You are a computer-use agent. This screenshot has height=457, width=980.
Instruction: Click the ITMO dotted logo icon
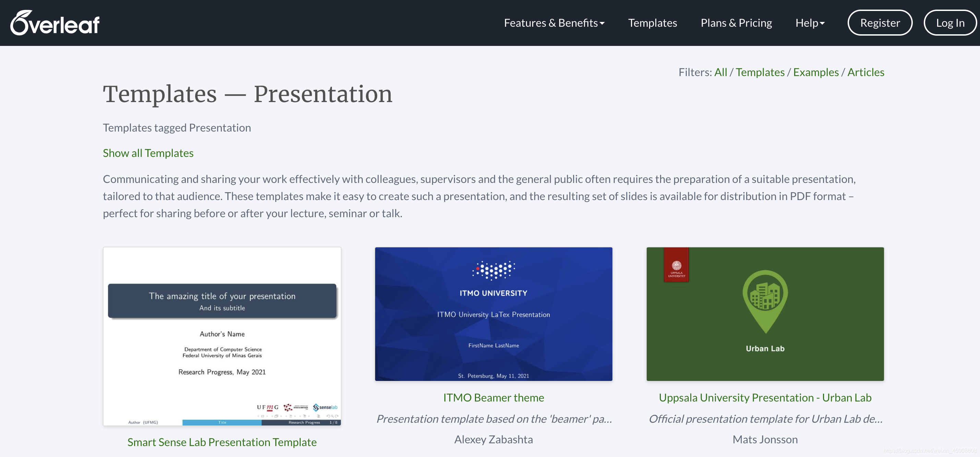(x=493, y=270)
